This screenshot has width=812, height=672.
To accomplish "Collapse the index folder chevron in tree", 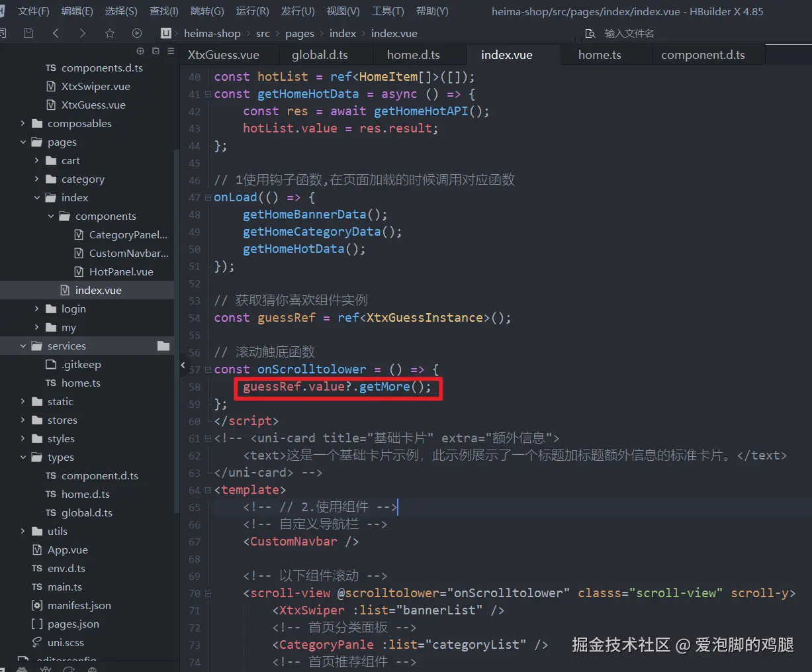I will (37, 197).
